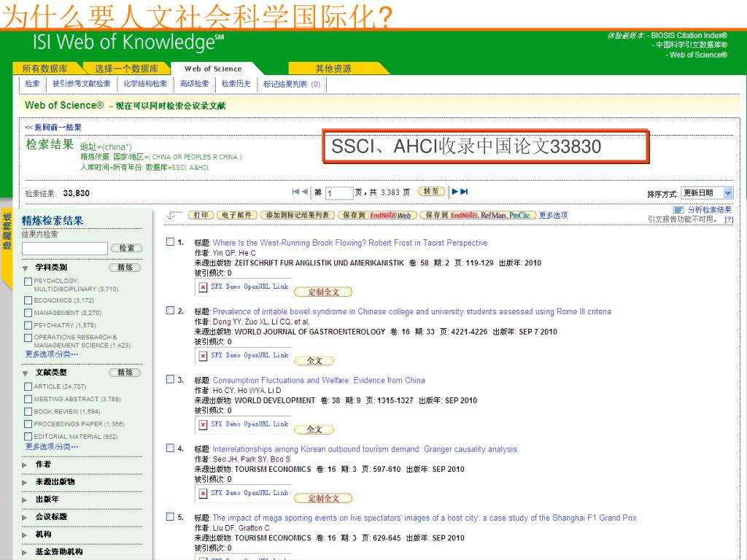Switch to the Web of Science tab
Viewport: 747px width, 560px height.
click(x=213, y=69)
